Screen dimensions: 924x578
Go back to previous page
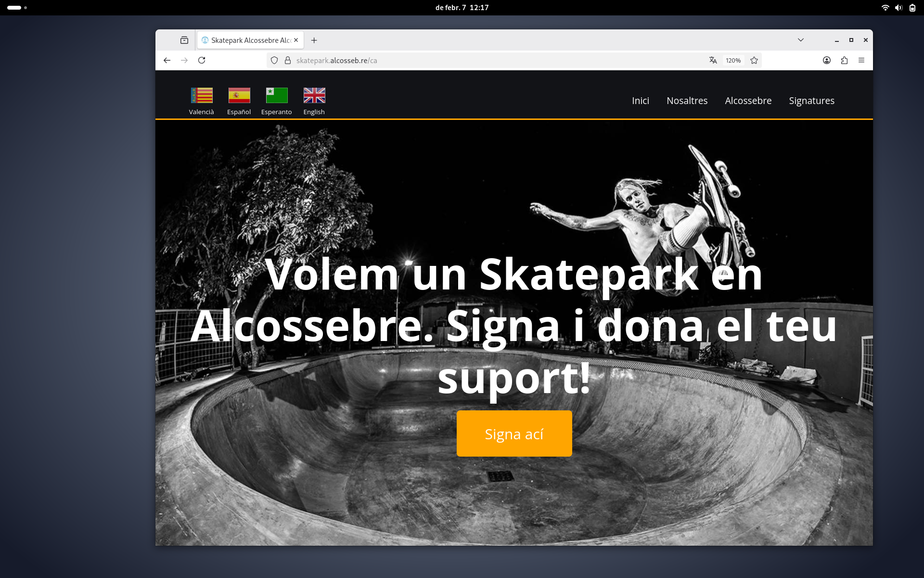(167, 60)
